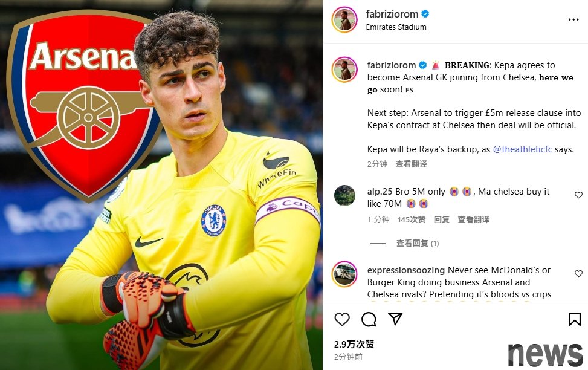This screenshot has height=370, width=588.
Task: Open expressionsoozing's profile avatar
Action: tap(344, 273)
